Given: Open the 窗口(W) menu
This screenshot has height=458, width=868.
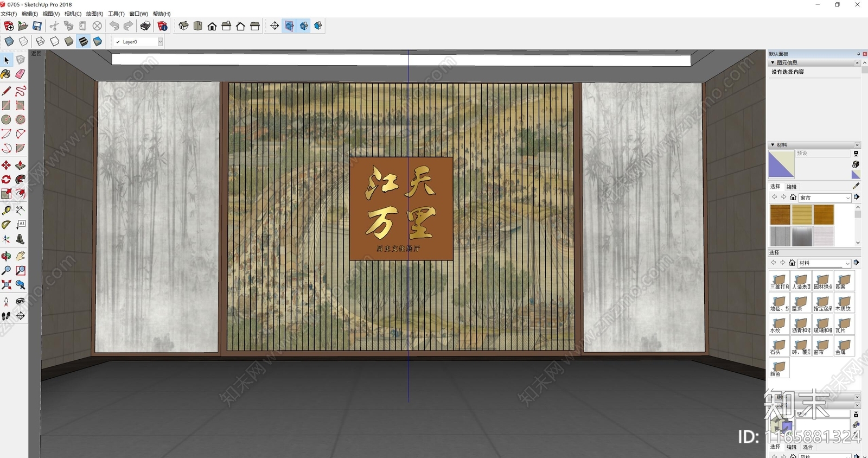Looking at the screenshot, I should click(138, 14).
